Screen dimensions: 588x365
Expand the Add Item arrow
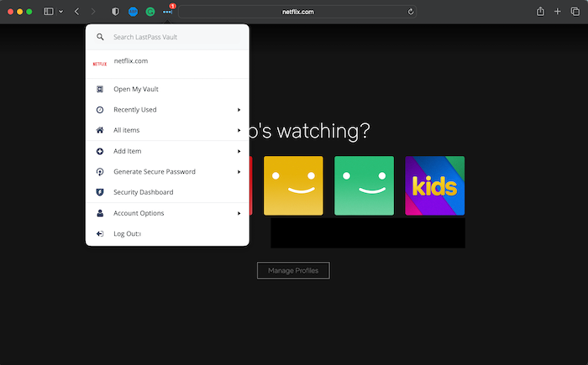[x=239, y=151]
